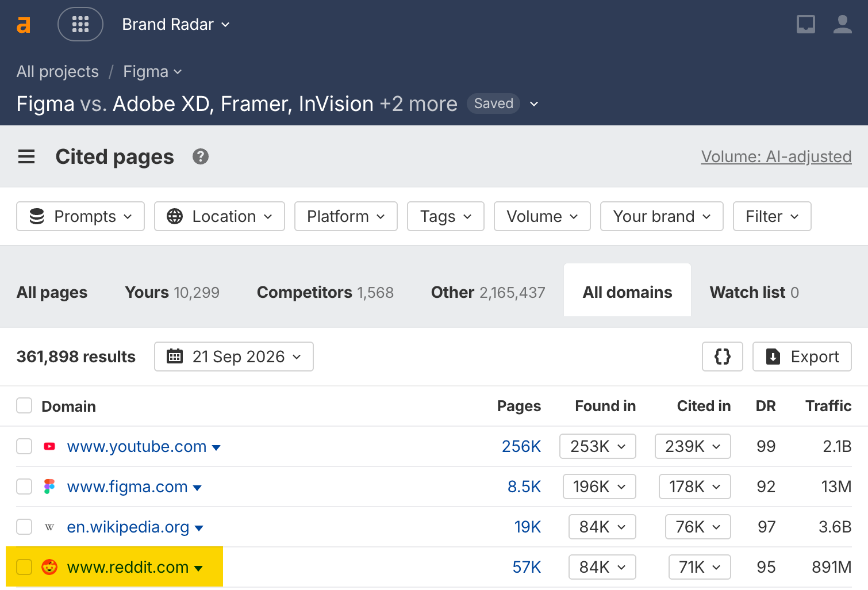Open the www.reddit.com domain link
This screenshot has height=590, width=868.
coord(128,567)
